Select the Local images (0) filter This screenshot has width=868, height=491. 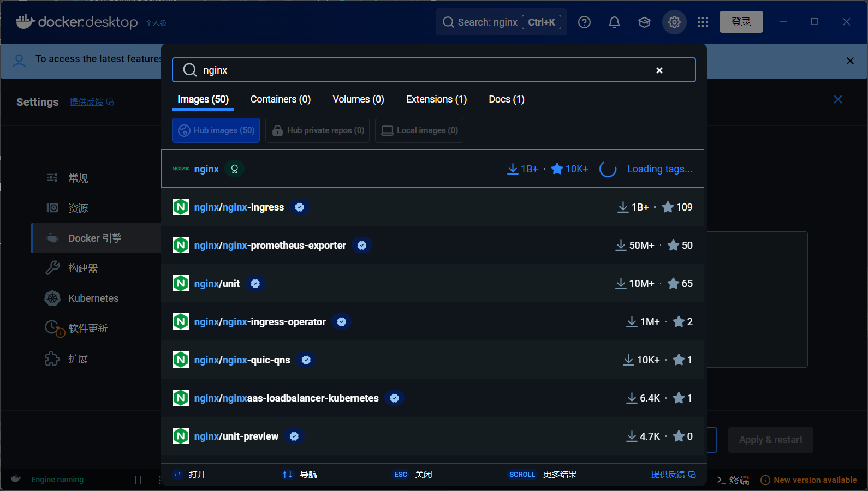coord(419,130)
